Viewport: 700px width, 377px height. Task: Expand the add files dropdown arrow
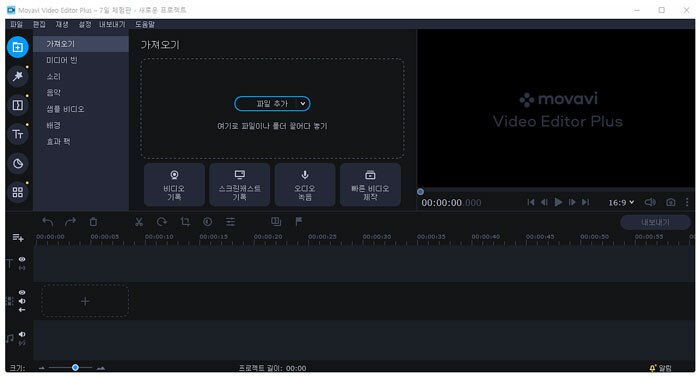click(x=303, y=104)
